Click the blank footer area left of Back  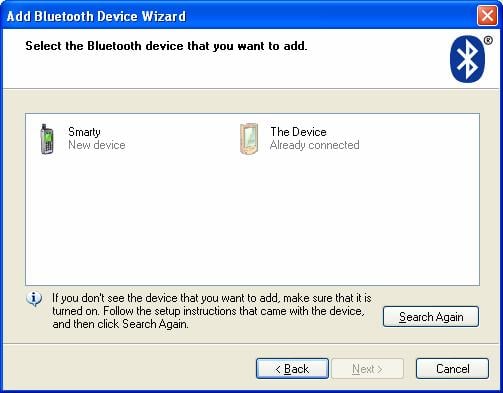(128, 368)
